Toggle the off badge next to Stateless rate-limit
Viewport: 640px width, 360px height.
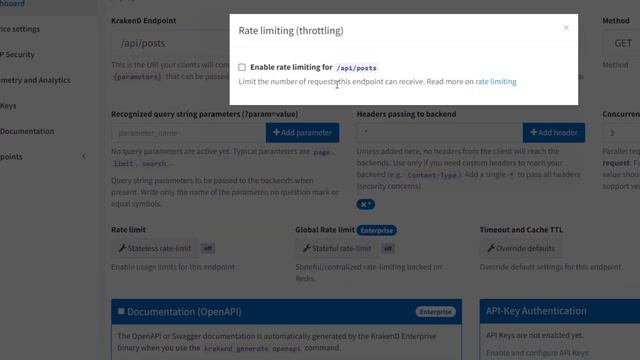click(207, 248)
